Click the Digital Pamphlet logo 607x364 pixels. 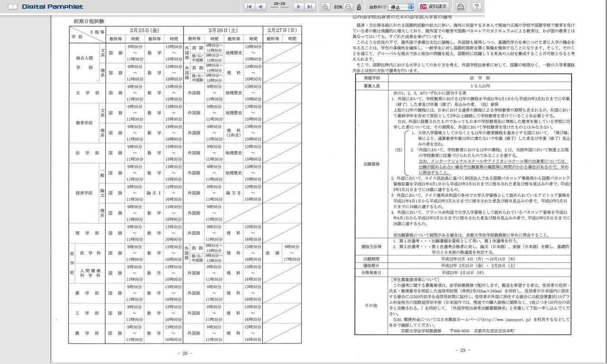tap(46, 7)
